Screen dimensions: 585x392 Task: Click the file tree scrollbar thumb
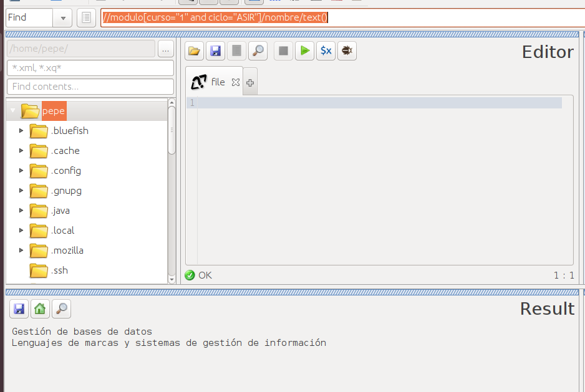coord(172,130)
